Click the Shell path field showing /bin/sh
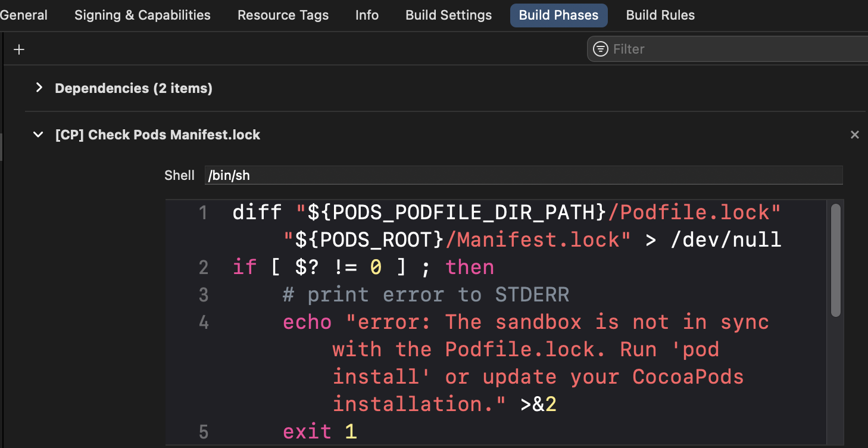868x448 pixels. [x=523, y=175]
